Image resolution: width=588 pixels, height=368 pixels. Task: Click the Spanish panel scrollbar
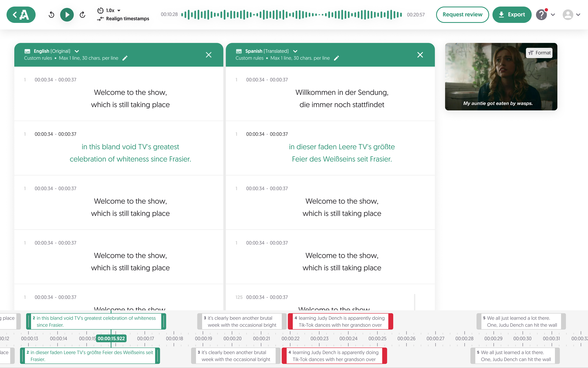414,302
